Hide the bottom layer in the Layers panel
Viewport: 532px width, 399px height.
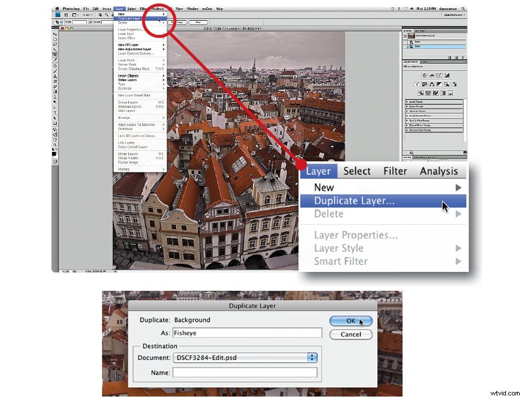(x=405, y=47)
